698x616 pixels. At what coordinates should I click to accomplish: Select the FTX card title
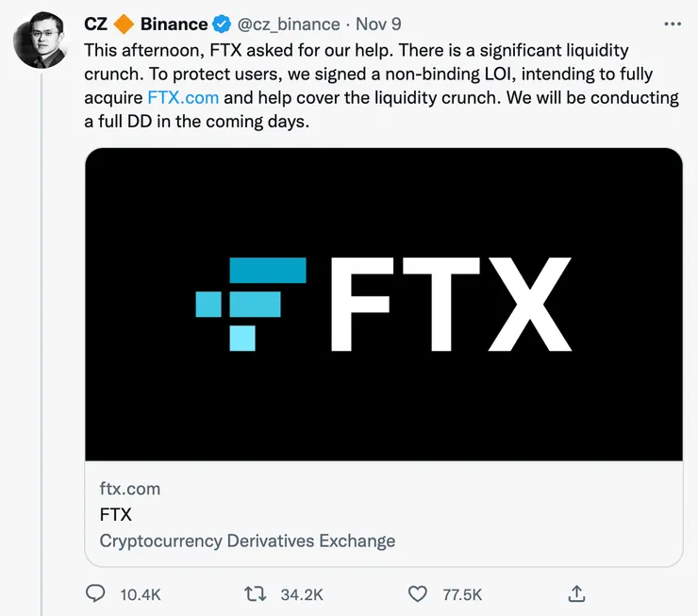[115, 514]
